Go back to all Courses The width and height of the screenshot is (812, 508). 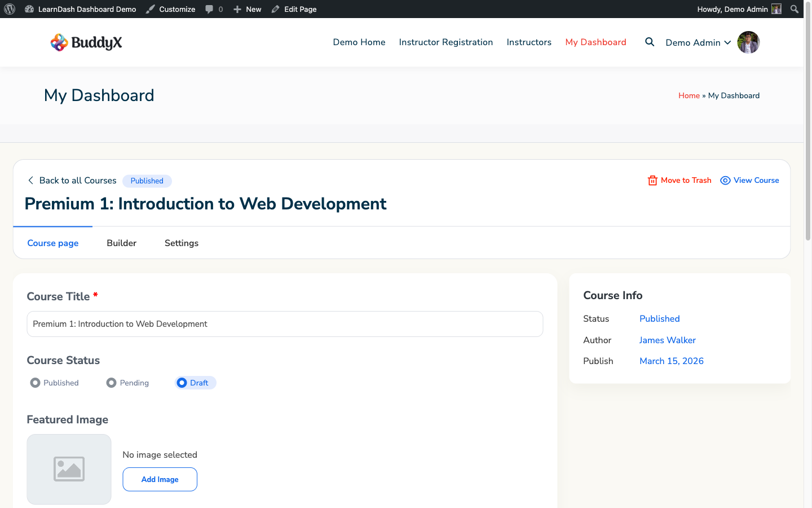point(72,181)
